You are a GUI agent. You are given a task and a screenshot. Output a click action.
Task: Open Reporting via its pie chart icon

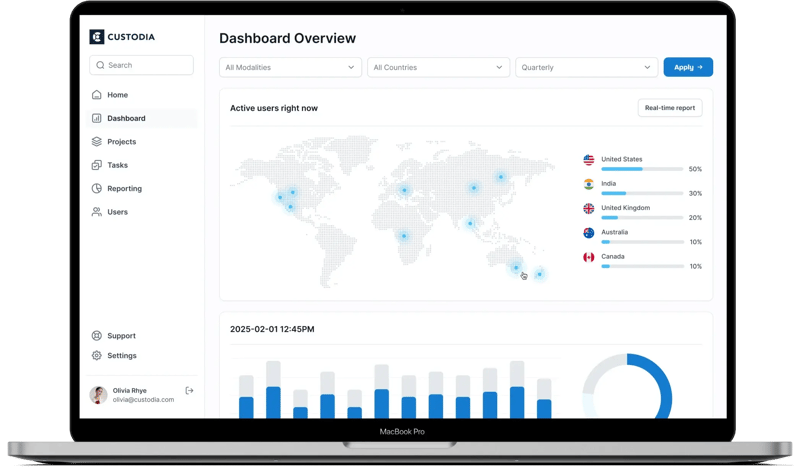[97, 188]
